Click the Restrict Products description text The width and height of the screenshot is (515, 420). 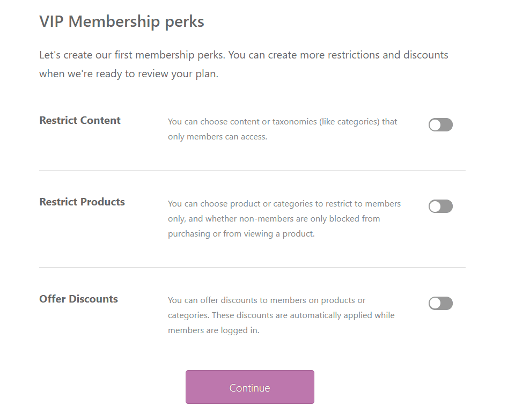284,218
